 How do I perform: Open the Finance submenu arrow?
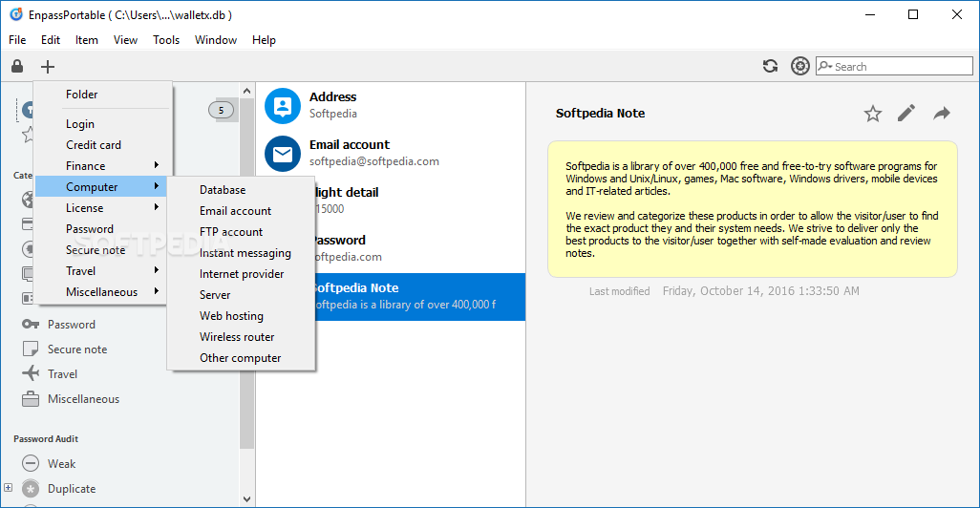(157, 165)
